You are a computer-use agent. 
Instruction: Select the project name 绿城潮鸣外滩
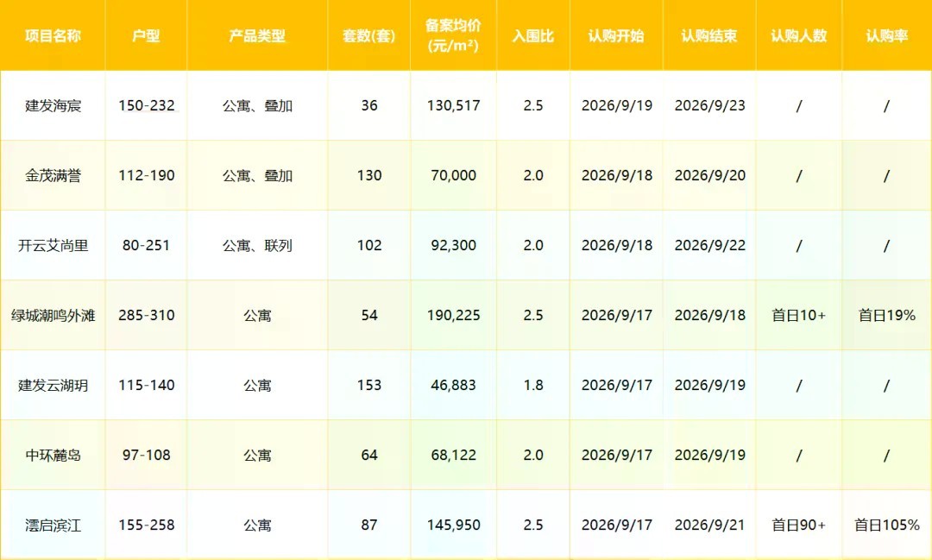[x=53, y=316]
